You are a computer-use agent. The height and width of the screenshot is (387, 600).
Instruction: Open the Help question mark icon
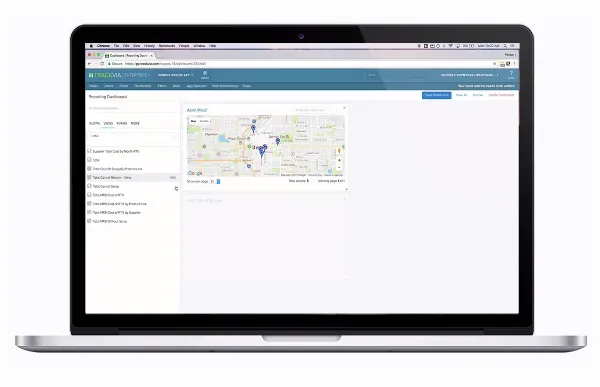(511, 72)
